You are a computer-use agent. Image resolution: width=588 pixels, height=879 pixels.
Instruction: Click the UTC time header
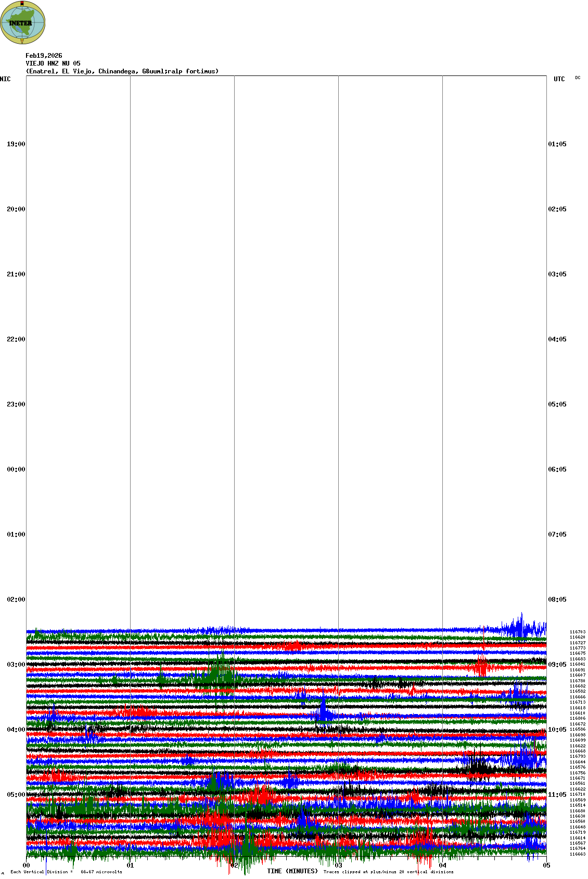point(559,79)
